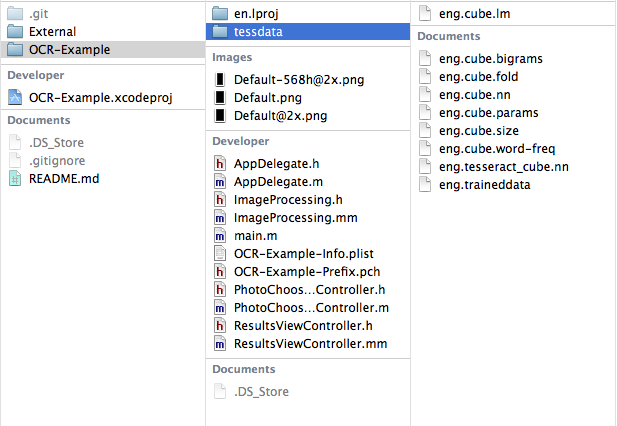Click the eng.traineddata document icon
This screenshot has height=426, width=617.
426,185
